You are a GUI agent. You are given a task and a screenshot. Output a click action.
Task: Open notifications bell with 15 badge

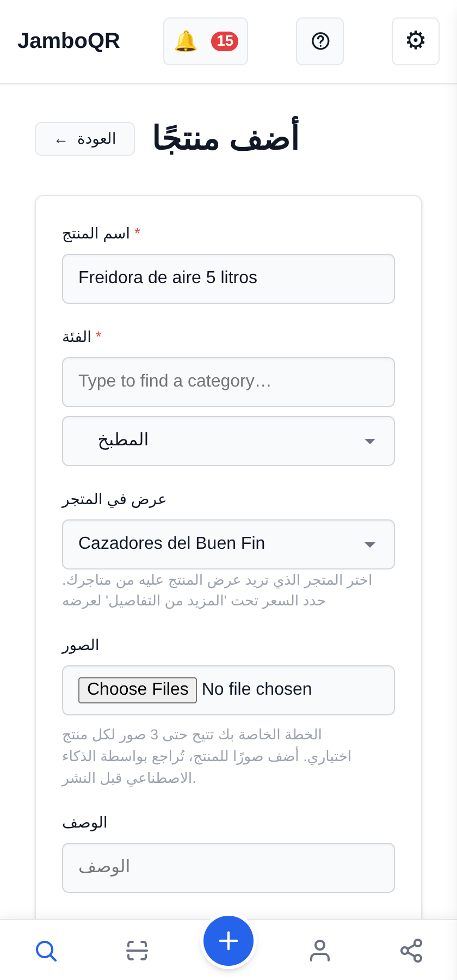pyautogui.click(x=206, y=41)
